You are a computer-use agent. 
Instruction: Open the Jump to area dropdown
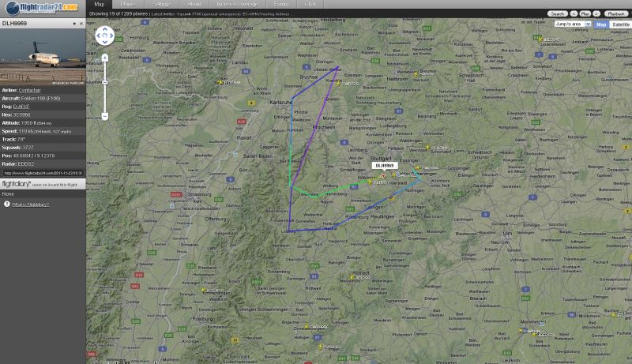point(573,24)
